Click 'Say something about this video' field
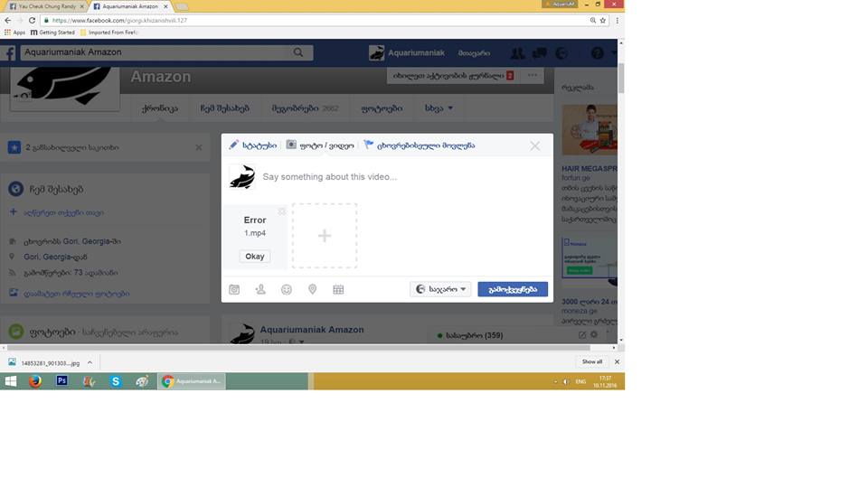This screenshot has width=868, height=487. tap(330, 177)
